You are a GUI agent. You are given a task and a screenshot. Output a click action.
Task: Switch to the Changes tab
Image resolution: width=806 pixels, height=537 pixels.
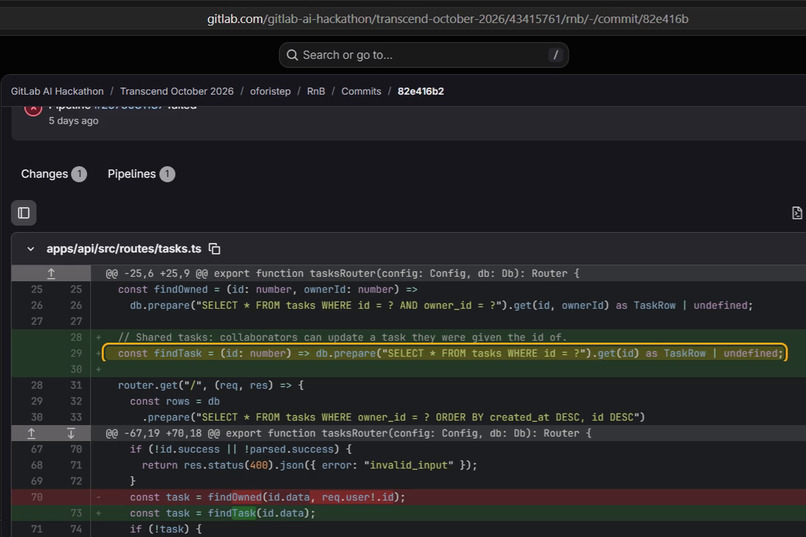pyautogui.click(x=53, y=174)
